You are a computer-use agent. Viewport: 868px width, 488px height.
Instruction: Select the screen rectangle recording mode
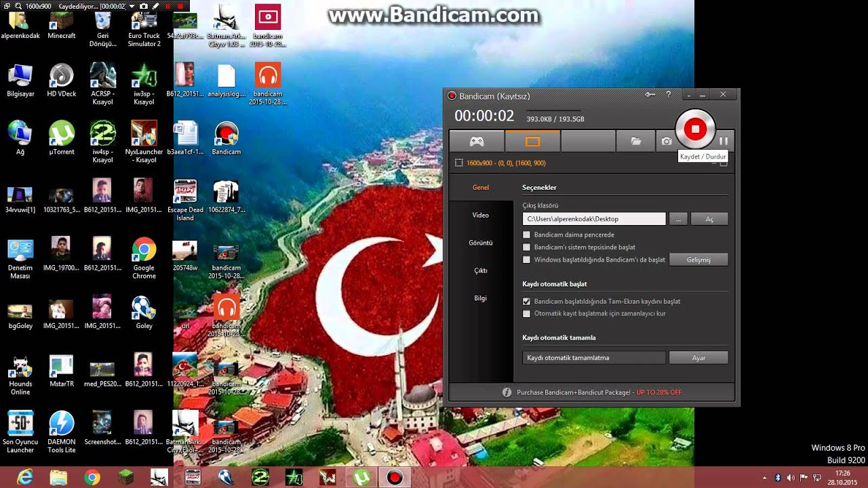532,141
